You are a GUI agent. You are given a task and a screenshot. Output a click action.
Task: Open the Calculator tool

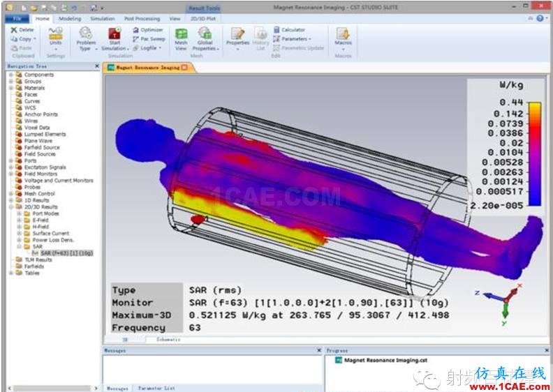(x=289, y=30)
